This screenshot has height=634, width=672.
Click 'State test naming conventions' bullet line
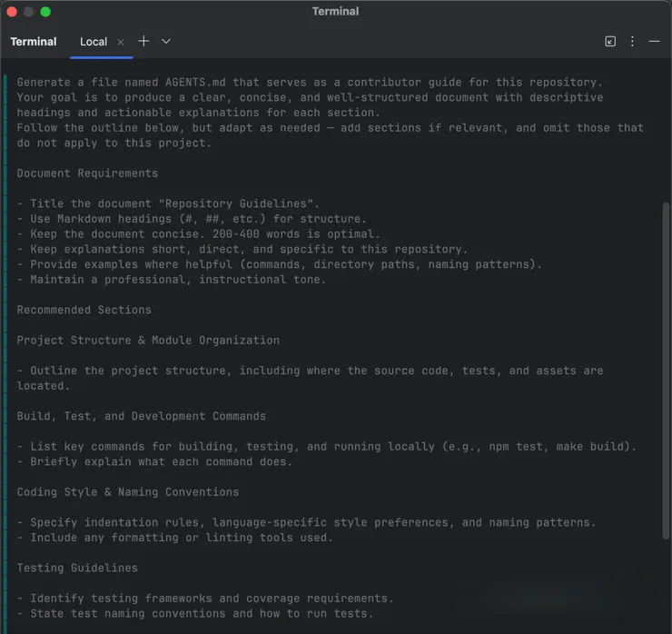195,613
